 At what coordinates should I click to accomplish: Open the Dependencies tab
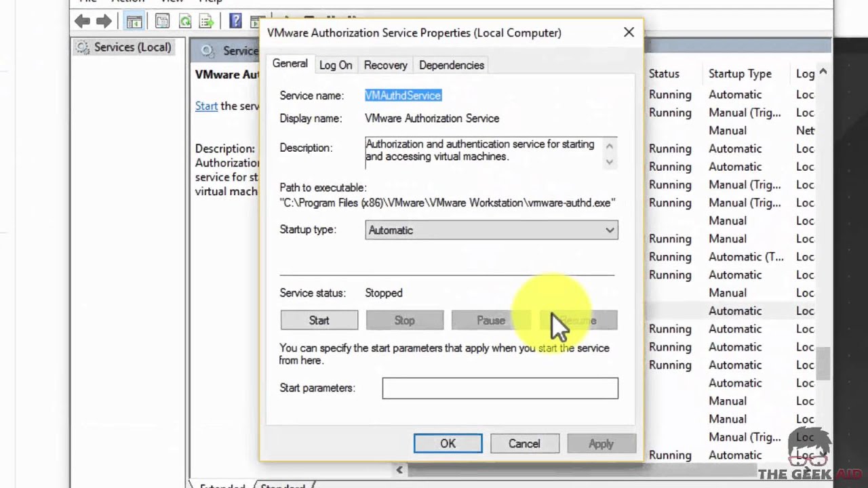pos(452,65)
